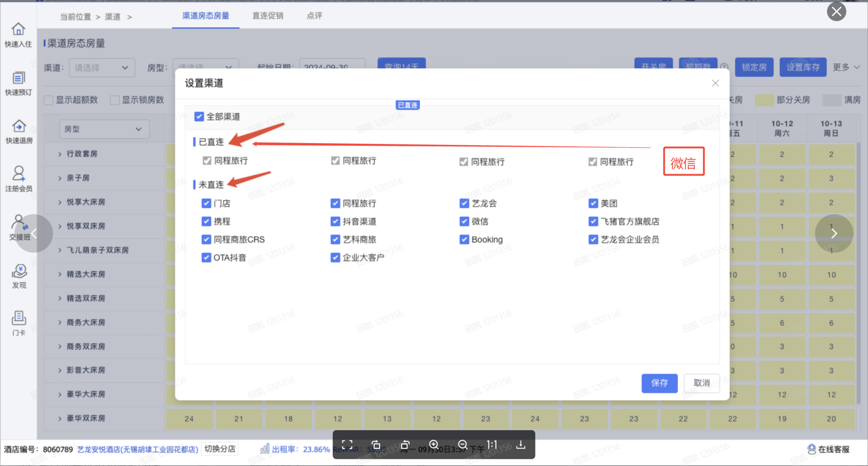This screenshot has width=868, height=466.
Task: Zoom in using the magnifier plus icon
Action: (434, 445)
